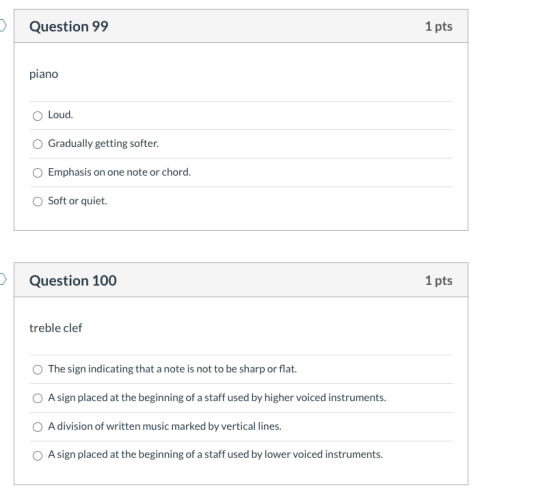This screenshot has width=560, height=492.
Task: Click the '1 pts' label on Question 99
Action: [439, 26]
